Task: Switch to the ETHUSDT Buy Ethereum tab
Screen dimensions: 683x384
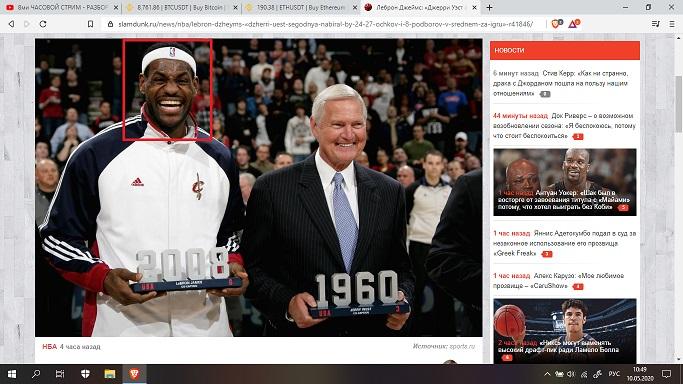Action: point(300,8)
